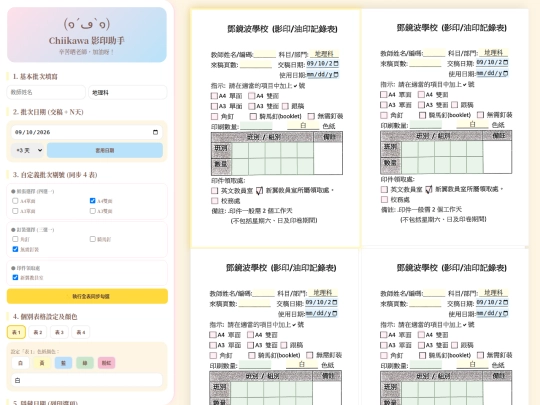Screen dimensions: 540x405
Task: Tick 跟稿 box in bottom-left form
Action: click(284, 345)
